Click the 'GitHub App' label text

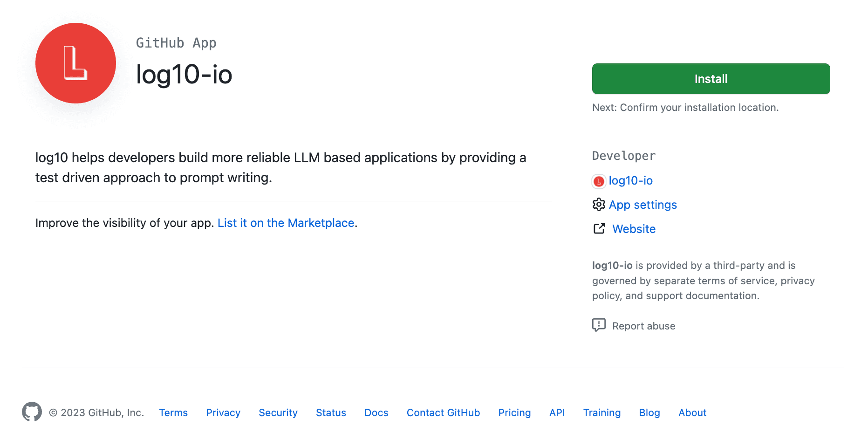click(x=176, y=43)
